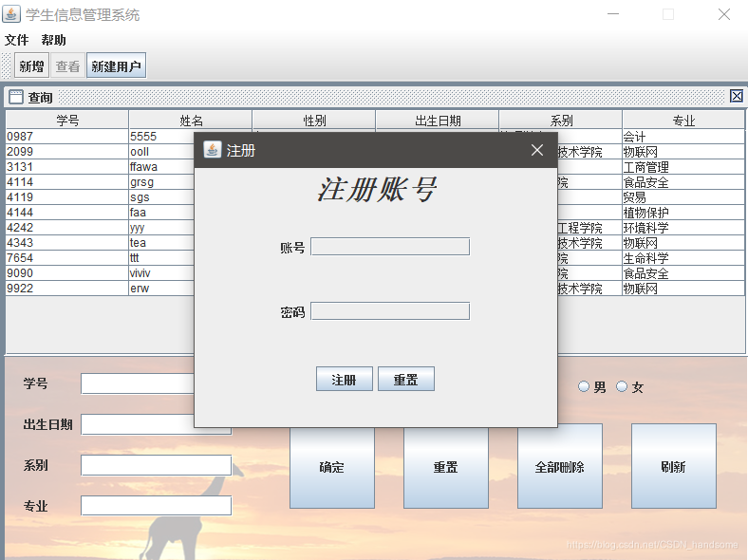Image resolution: width=748 pixels, height=560 pixels.
Task: Click the 出生日期 column header
Action: tap(438, 120)
